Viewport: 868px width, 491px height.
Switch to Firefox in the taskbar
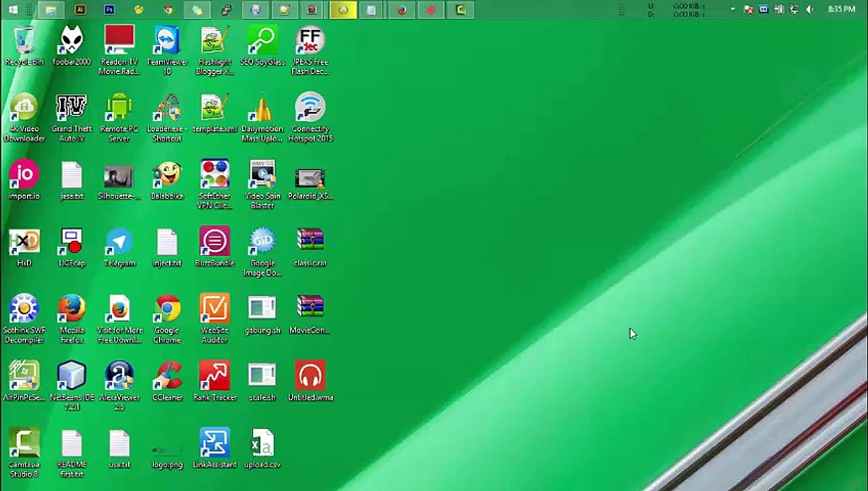coord(402,10)
